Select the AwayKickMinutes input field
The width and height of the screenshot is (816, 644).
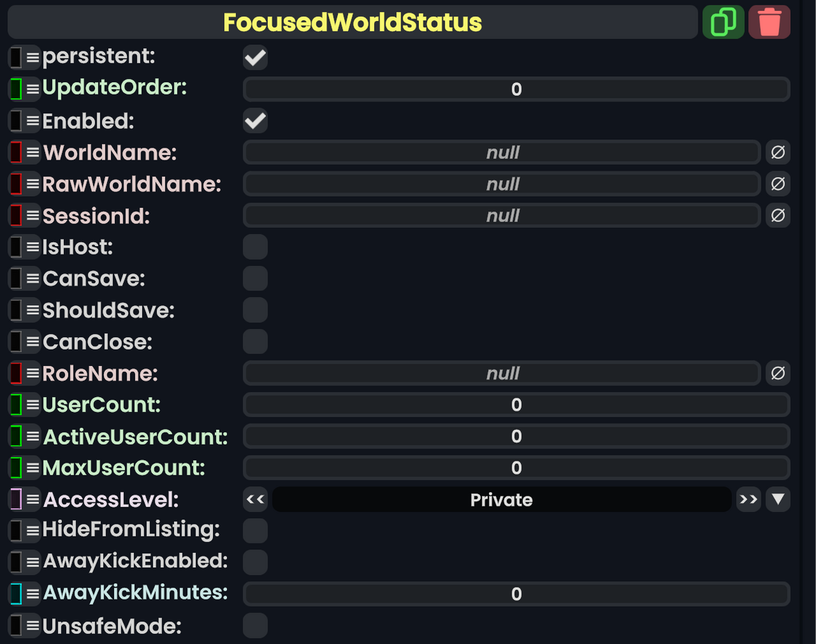coord(515,594)
